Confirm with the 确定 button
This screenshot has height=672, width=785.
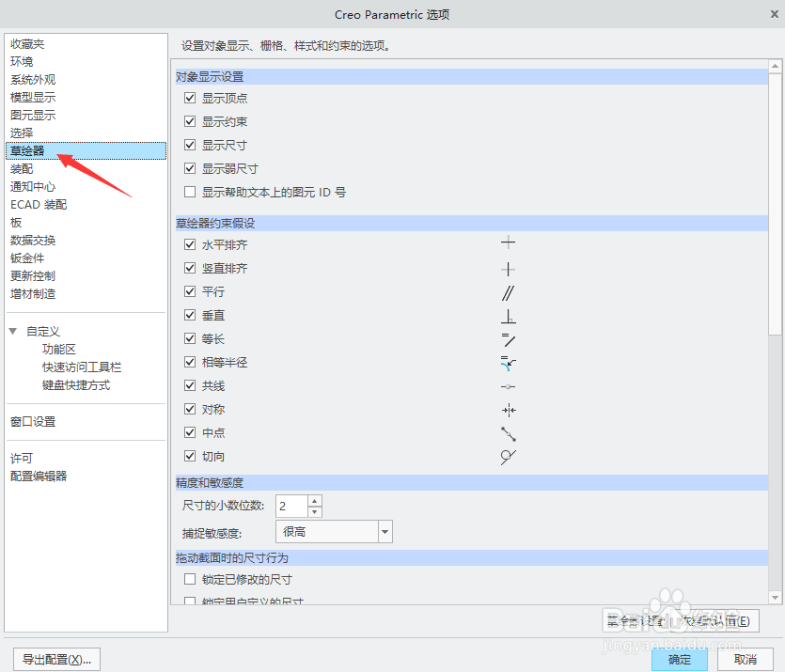point(680,660)
